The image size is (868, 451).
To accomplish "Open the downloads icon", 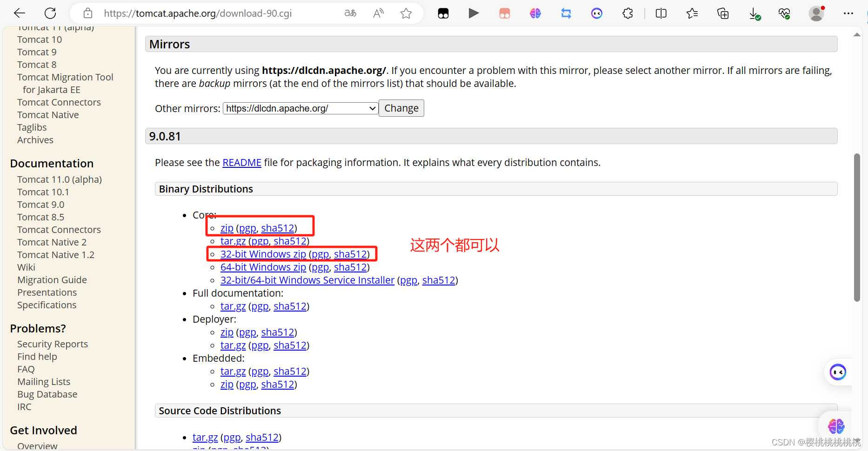I will (x=754, y=14).
